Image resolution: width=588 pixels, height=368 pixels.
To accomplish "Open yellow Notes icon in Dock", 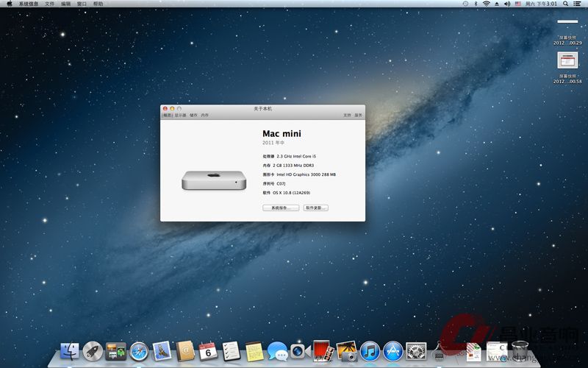I will click(x=254, y=352).
